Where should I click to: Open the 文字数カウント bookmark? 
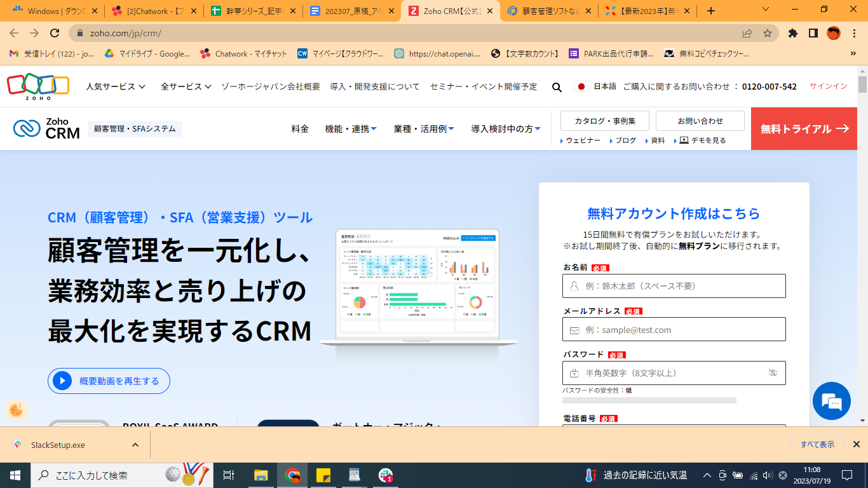coord(526,54)
